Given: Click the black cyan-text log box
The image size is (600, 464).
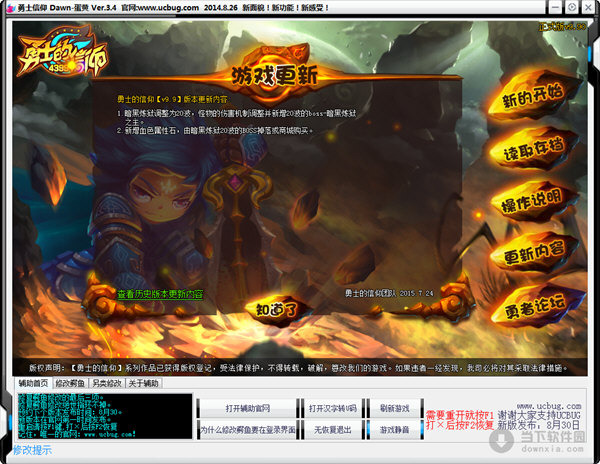Looking at the screenshot, I should coord(105,416).
